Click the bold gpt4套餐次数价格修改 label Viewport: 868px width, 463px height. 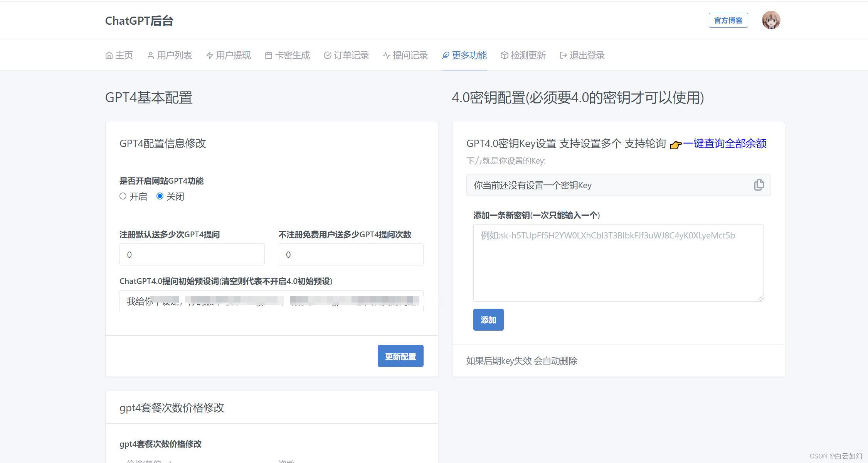160,444
